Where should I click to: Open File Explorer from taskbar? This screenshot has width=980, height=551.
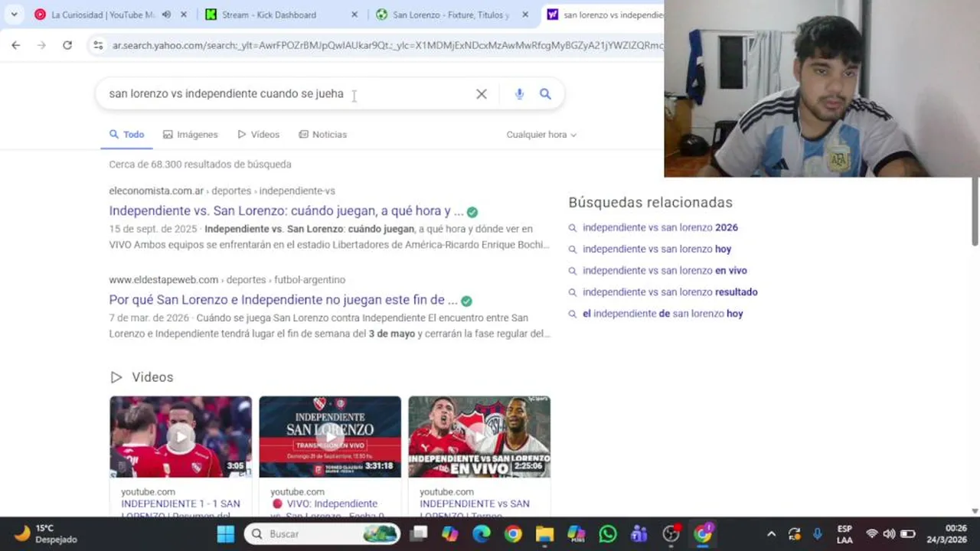(544, 534)
